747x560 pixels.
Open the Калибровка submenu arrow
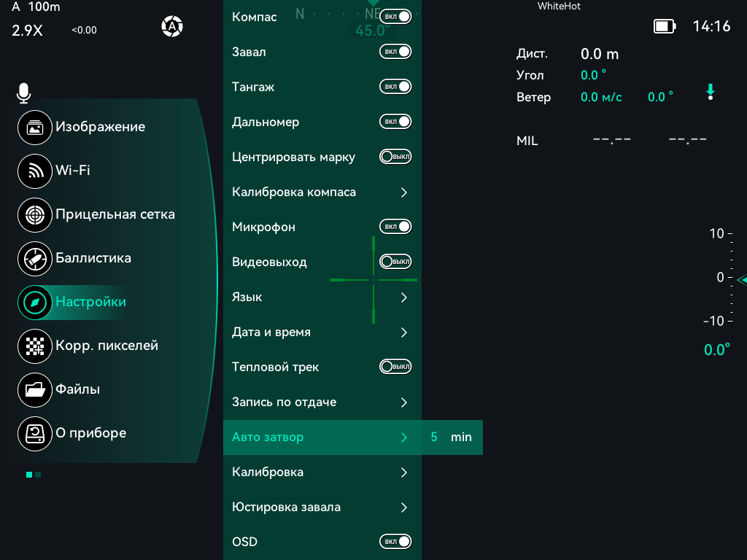tap(404, 472)
